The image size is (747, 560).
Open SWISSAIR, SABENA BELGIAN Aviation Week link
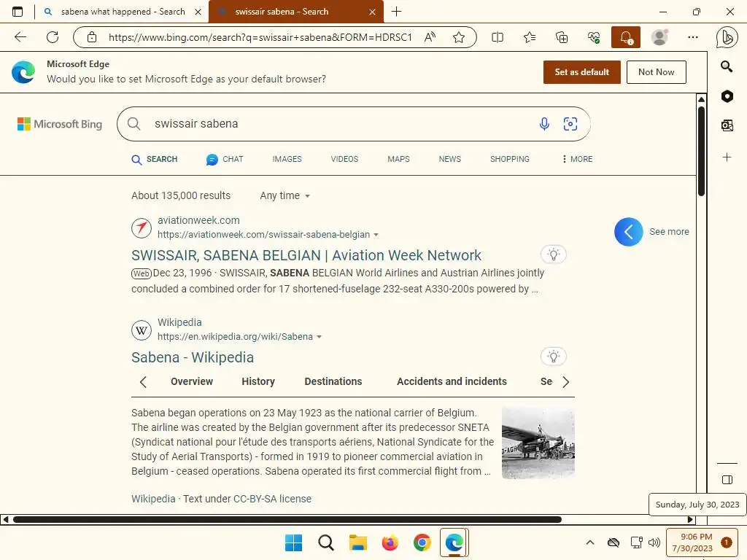306,255
